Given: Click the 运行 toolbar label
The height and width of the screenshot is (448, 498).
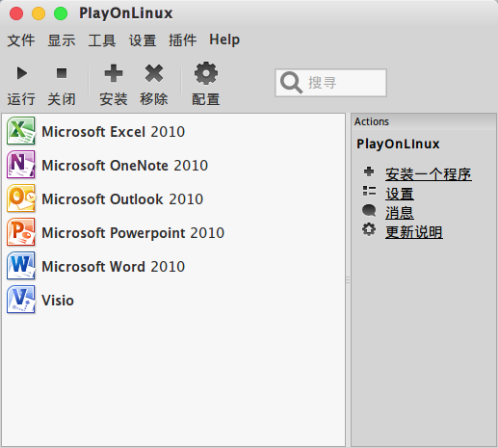Looking at the screenshot, I should [x=21, y=99].
